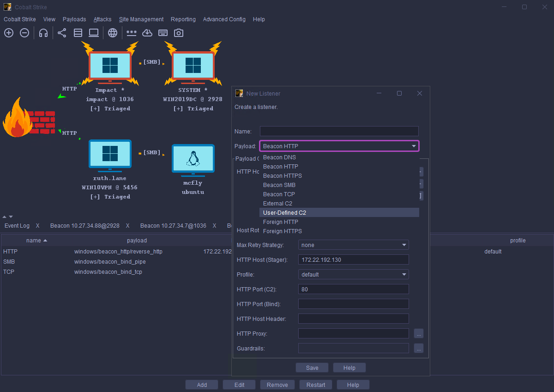Open the pivot graph share-node icon
Screen dimensions: 554x392
click(x=62, y=33)
